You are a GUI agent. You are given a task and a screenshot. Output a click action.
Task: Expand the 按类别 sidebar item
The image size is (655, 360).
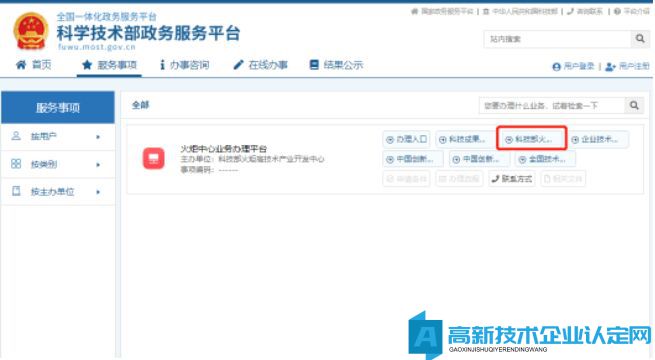[x=58, y=164]
